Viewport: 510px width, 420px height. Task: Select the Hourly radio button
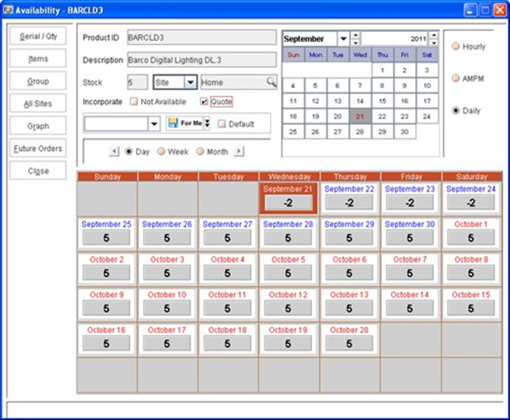pos(456,46)
